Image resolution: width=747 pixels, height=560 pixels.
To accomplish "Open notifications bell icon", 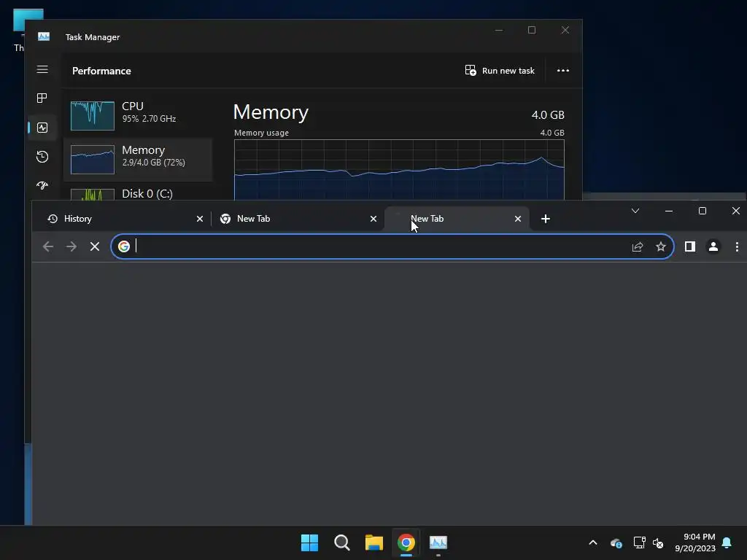I will (727, 542).
